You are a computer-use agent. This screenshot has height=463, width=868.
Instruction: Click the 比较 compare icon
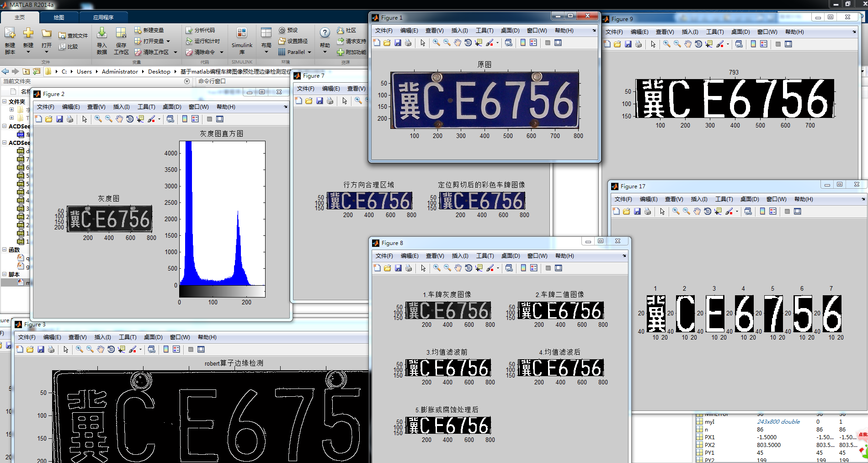(62, 46)
